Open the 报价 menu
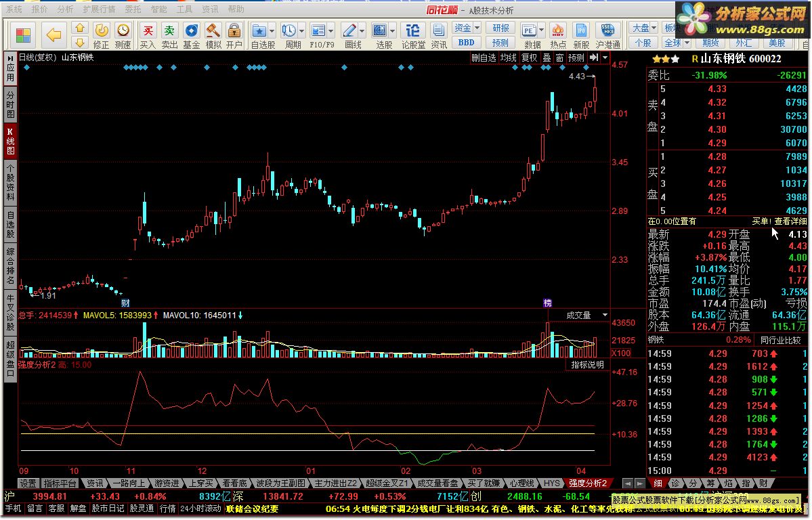812x520 pixels. (x=39, y=9)
